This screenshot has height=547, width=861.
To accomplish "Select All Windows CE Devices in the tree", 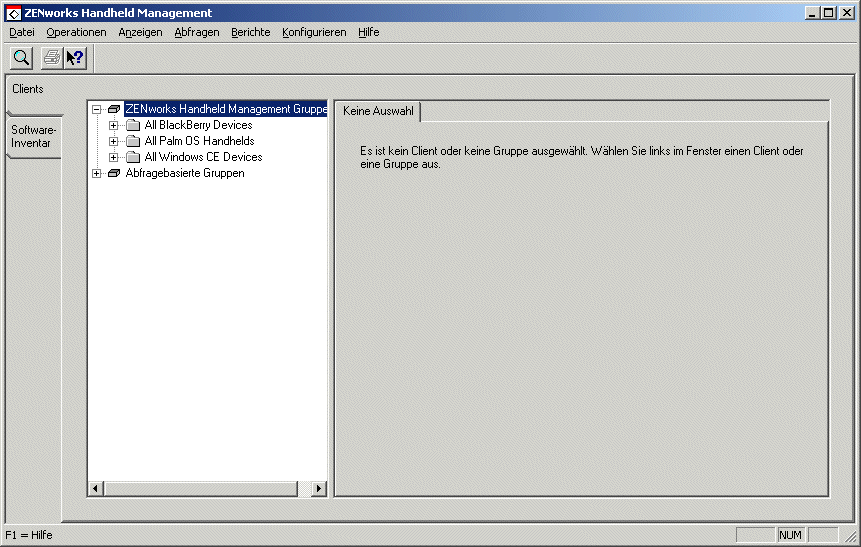I will tap(203, 157).
